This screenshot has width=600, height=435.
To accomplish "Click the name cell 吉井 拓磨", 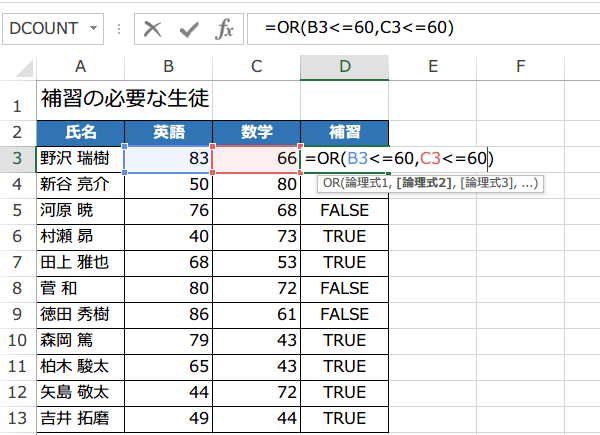I will point(80,419).
